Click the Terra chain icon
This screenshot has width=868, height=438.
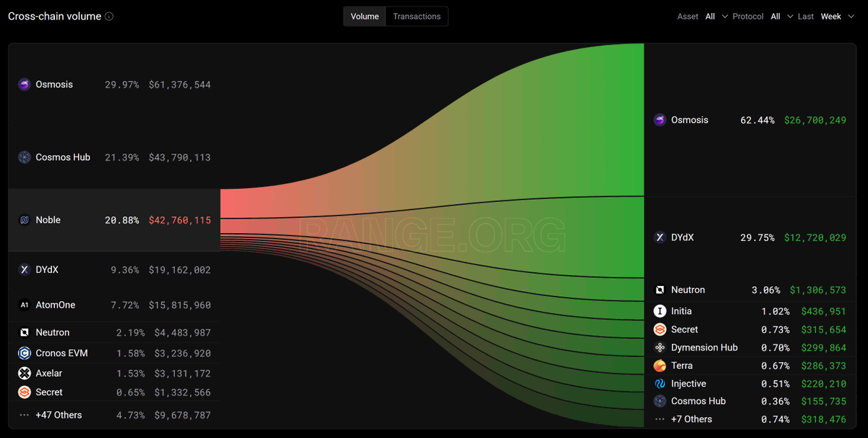pos(660,366)
